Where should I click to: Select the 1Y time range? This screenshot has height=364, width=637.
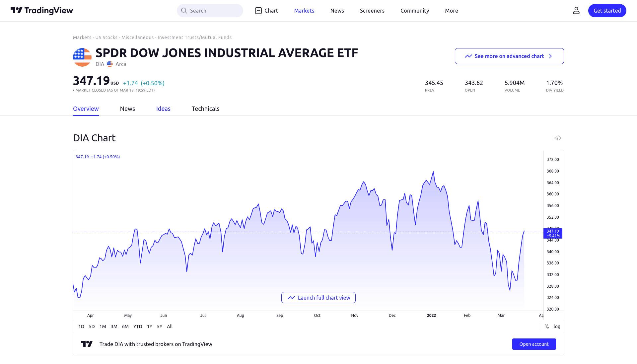click(x=150, y=327)
